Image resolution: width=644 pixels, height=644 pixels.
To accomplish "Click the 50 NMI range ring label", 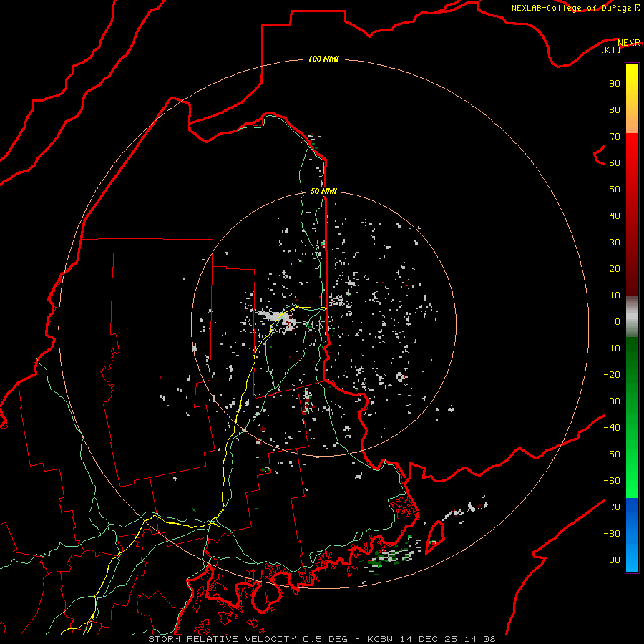I will click(x=323, y=191).
